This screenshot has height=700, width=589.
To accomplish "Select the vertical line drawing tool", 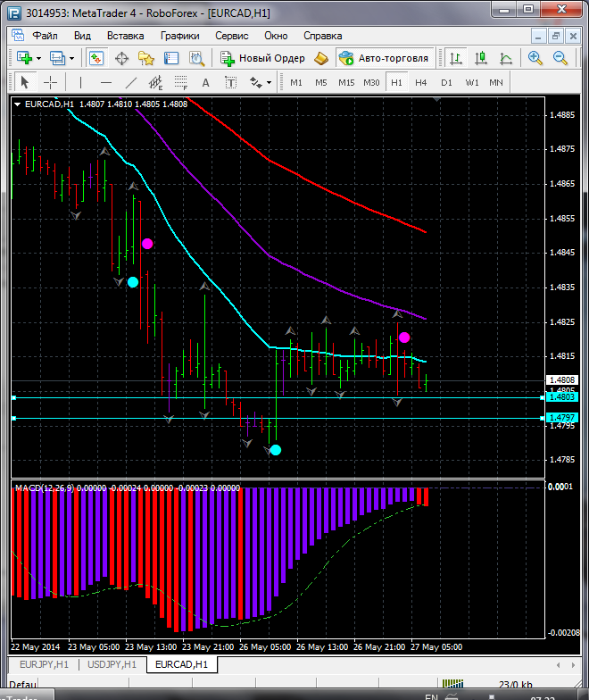I will click(80, 82).
